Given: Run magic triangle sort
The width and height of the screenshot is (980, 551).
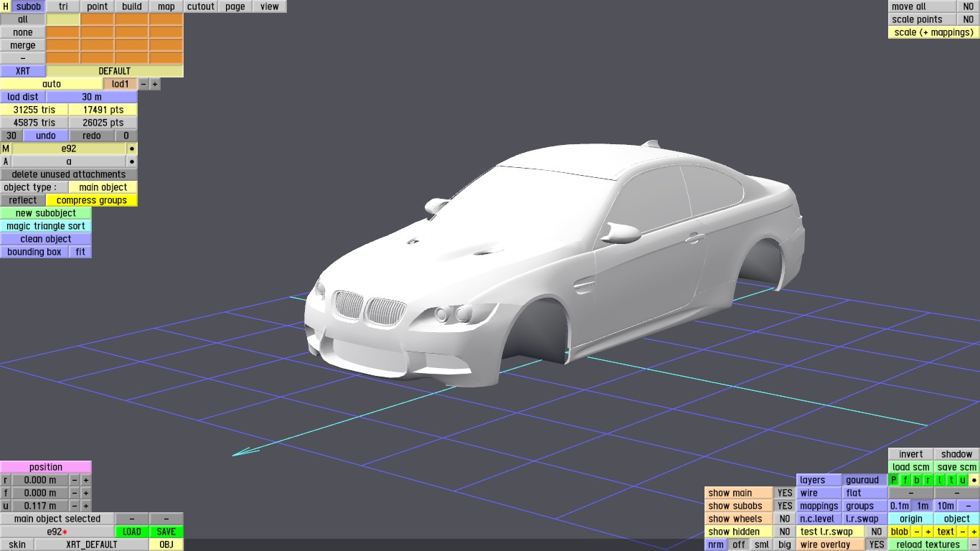Looking at the screenshot, I should (46, 226).
